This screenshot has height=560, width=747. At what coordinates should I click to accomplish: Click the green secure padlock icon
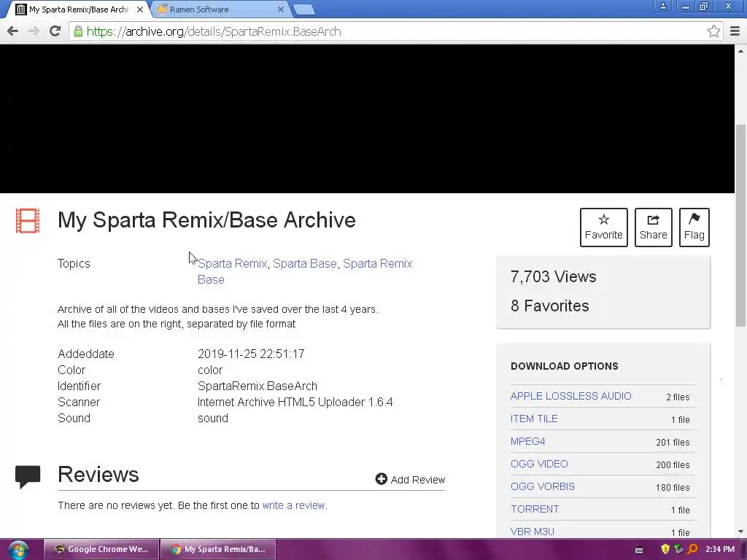(78, 31)
